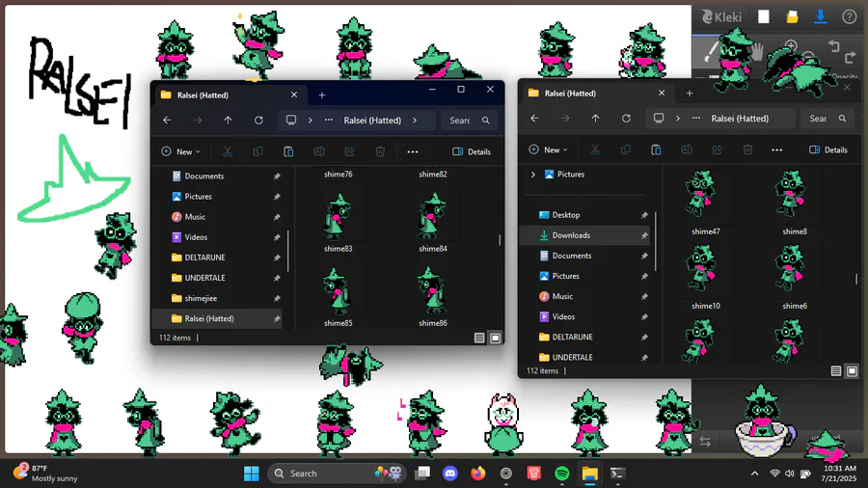
Task: Add new tab in right Explorer window
Action: coord(690,94)
